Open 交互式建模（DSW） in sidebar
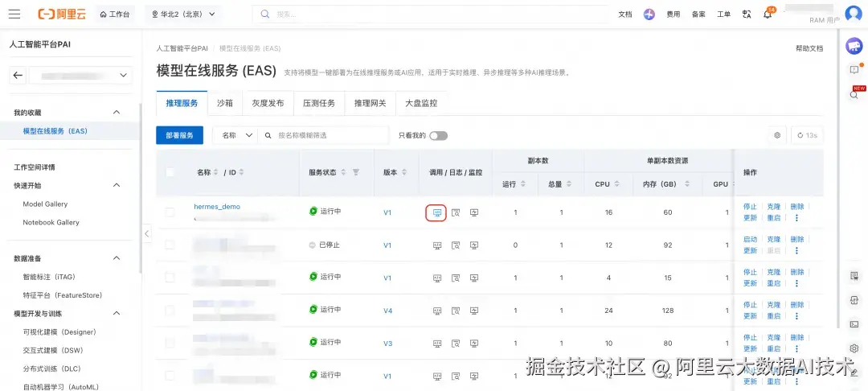Viewport: 868px width, 391px height. 53,350
